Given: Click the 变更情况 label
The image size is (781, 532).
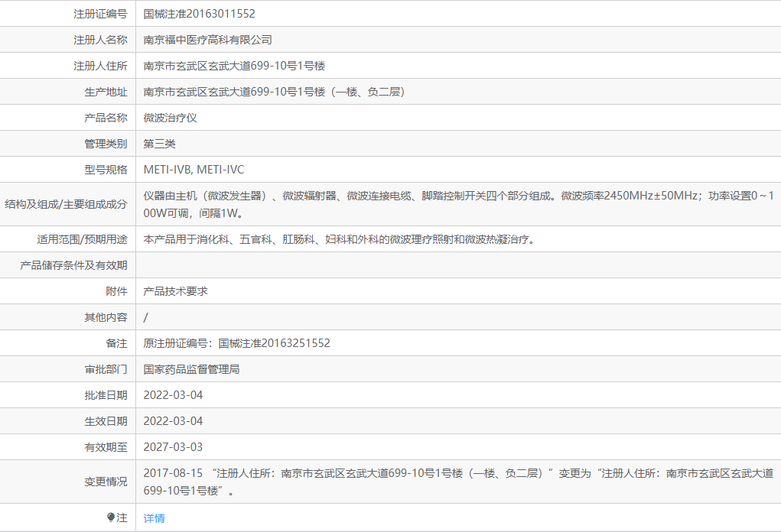Looking at the screenshot, I should coord(106,482).
